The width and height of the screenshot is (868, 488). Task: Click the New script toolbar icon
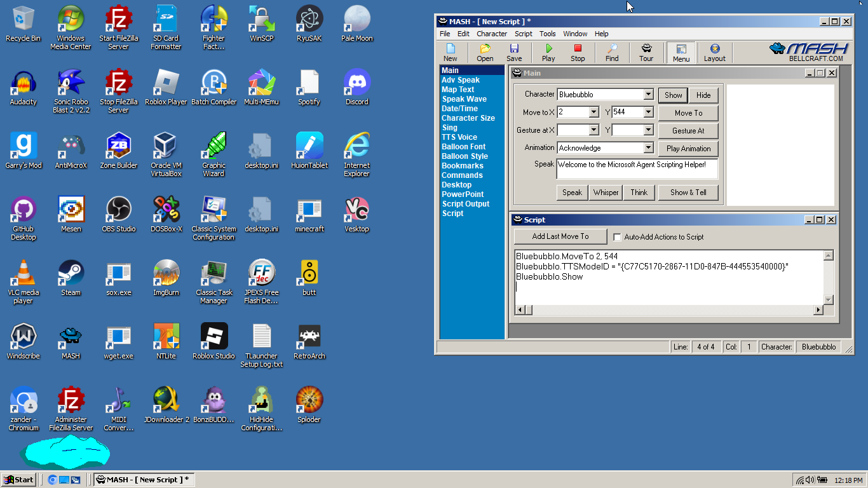coord(451,52)
